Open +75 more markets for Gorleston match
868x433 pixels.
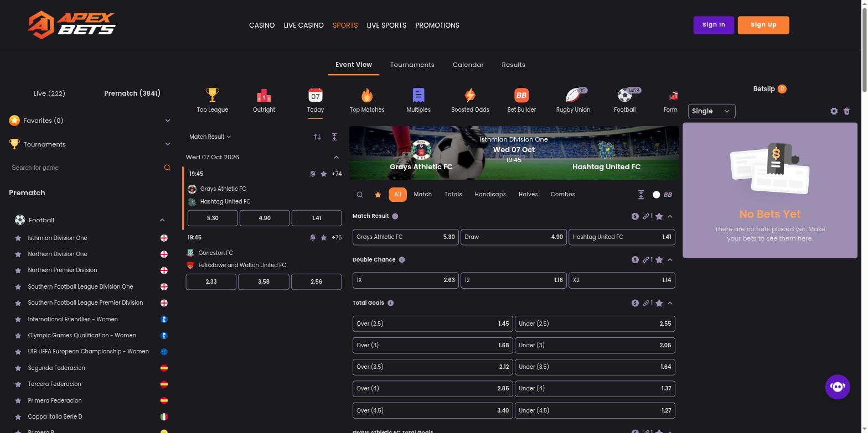(x=337, y=238)
